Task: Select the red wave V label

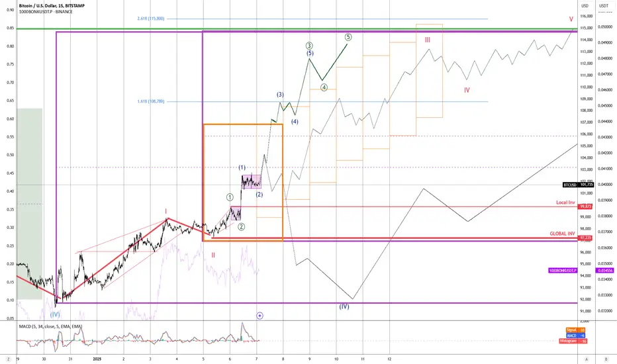Action: (571, 19)
